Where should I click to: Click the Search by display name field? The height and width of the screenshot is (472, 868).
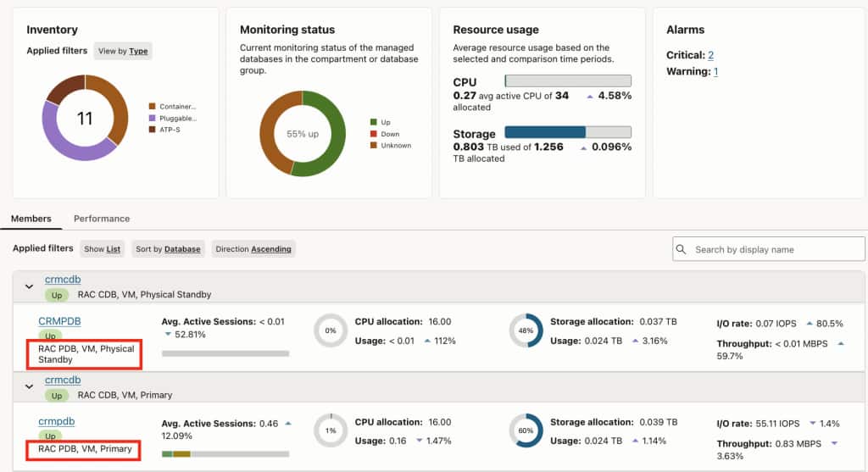pos(768,249)
